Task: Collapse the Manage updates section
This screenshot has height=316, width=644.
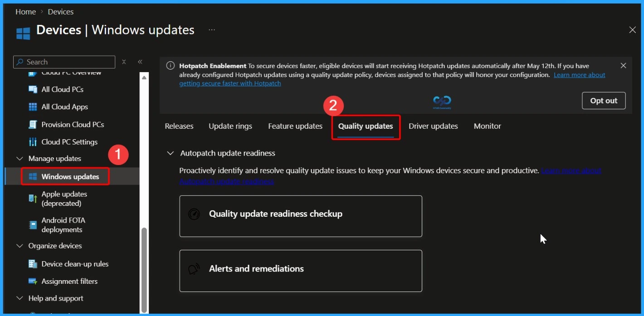Action: tap(20, 159)
